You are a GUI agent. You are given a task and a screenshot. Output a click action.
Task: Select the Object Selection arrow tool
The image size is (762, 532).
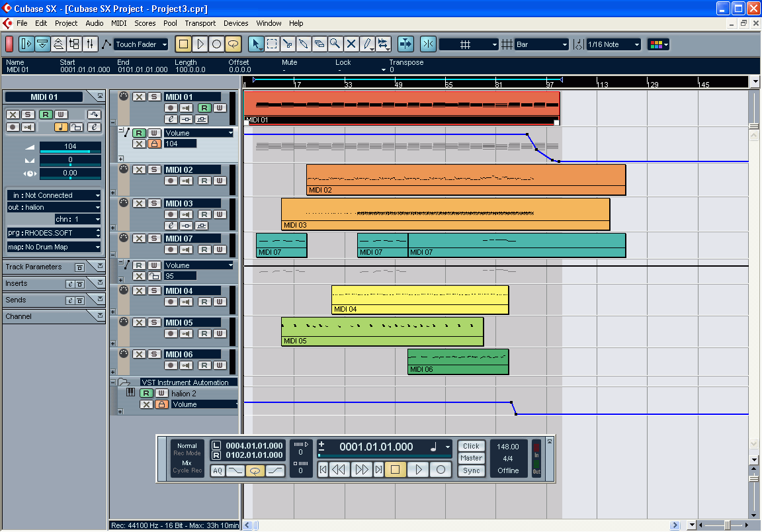(x=255, y=44)
